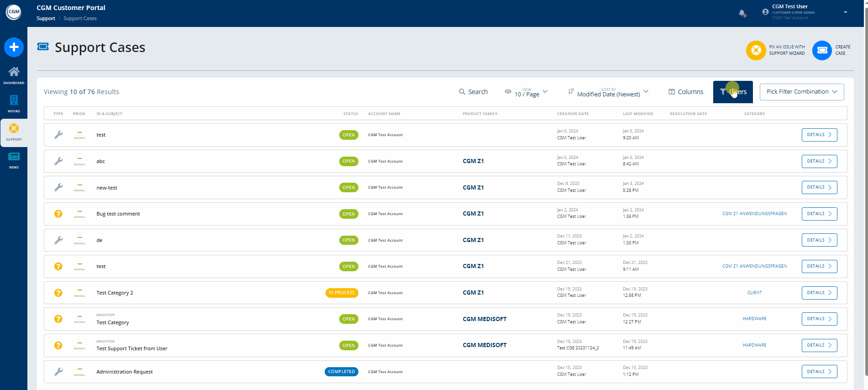
Task: Open the 10 / Page view dropdown
Action: point(526,92)
